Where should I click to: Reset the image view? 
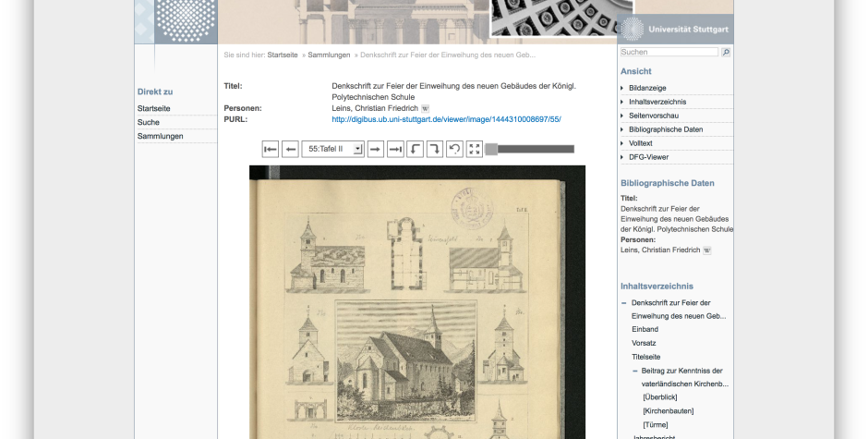[454, 149]
